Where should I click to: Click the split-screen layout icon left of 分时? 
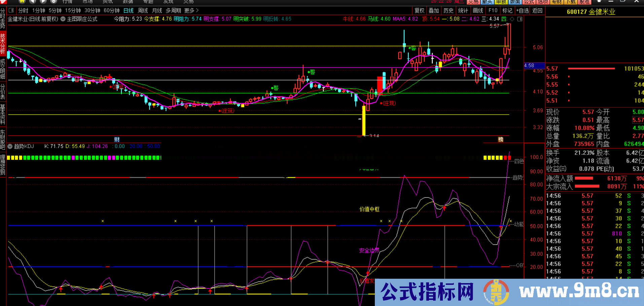click(x=11, y=10)
